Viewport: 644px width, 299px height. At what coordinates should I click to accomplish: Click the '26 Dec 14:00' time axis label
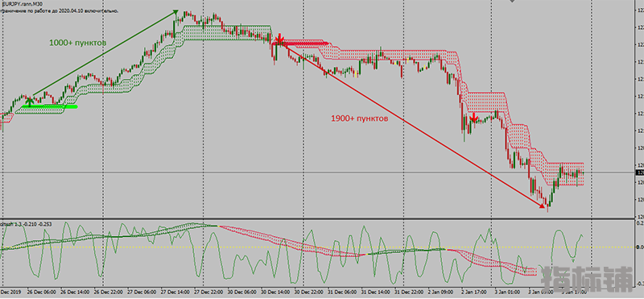coord(75,292)
